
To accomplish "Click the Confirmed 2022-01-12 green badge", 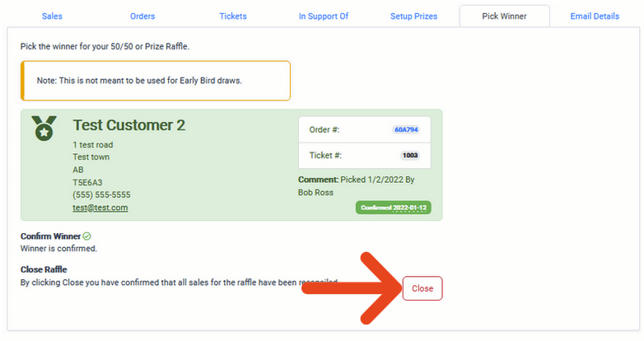I will tap(394, 208).
